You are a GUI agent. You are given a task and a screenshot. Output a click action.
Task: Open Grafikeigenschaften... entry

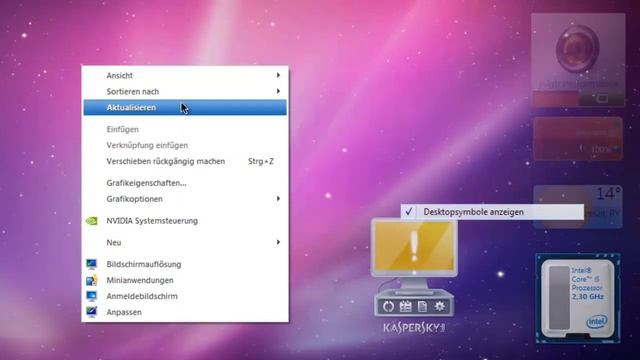(x=185, y=183)
